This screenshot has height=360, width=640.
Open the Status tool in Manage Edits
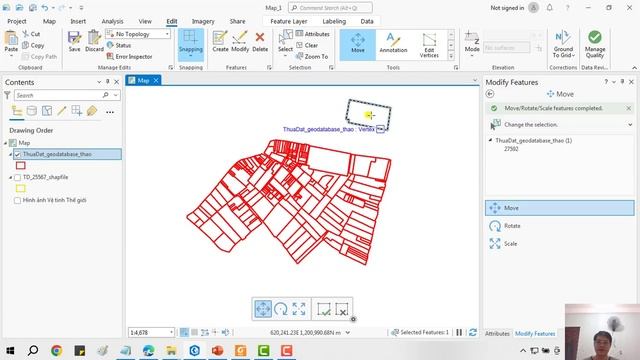119,45
